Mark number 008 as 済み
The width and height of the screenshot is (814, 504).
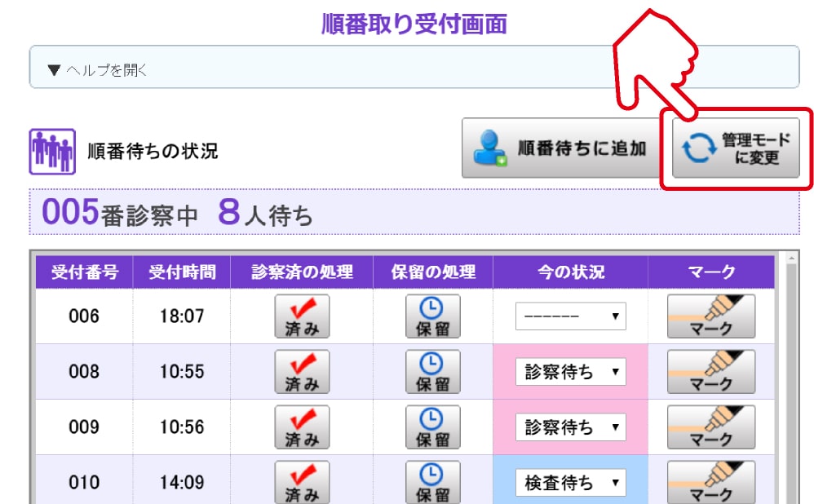(x=302, y=372)
